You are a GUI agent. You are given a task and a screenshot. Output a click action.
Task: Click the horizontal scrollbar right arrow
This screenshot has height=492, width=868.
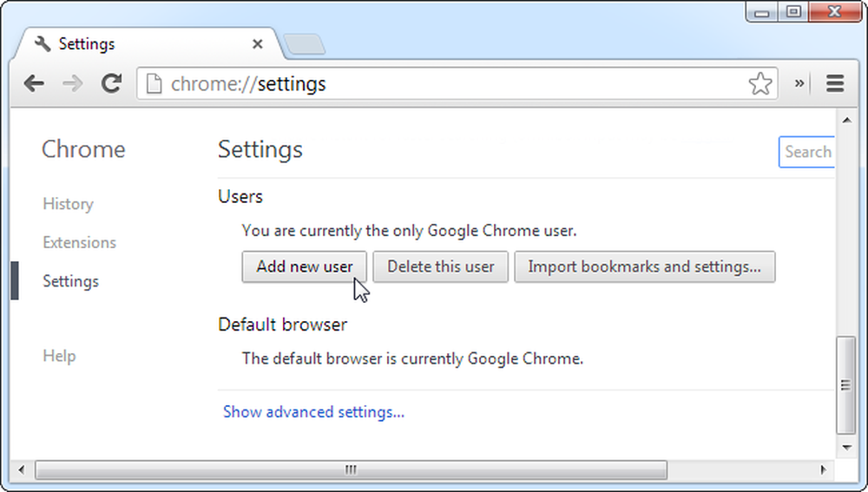823,469
